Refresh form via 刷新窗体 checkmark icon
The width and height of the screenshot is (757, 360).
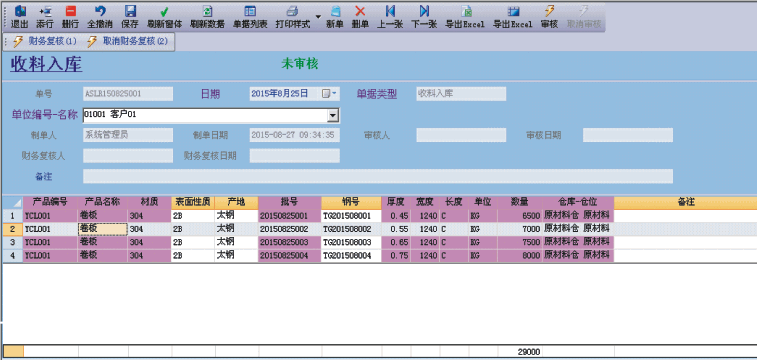(x=164, y=16)
